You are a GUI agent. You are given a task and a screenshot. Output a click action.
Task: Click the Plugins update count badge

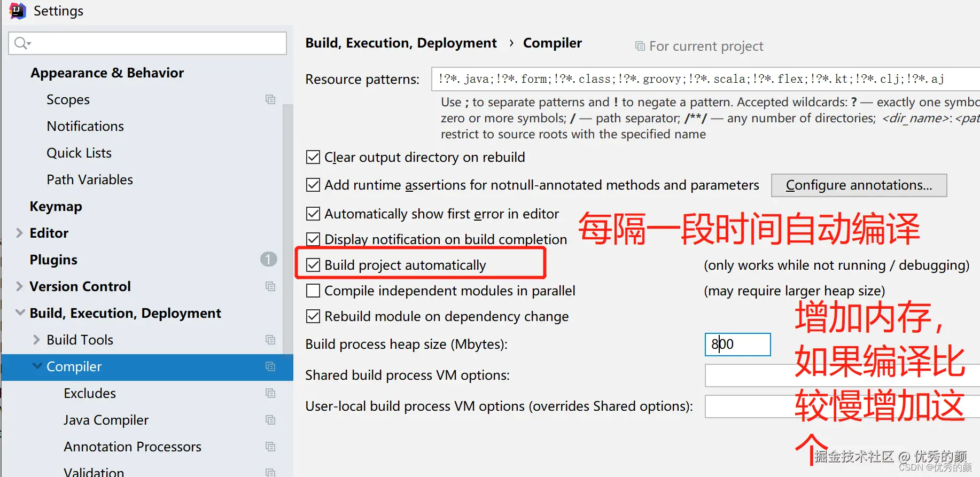268,260
